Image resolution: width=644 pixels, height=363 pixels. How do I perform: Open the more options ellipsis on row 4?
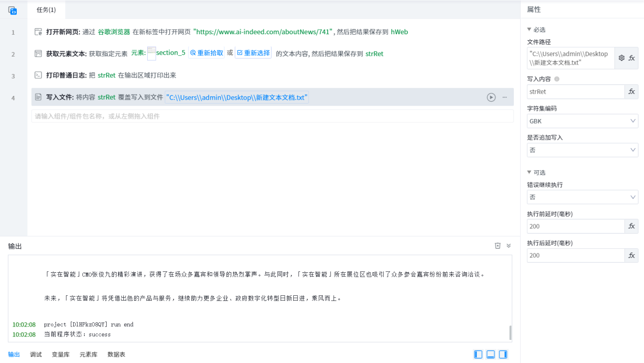(505, 98)
